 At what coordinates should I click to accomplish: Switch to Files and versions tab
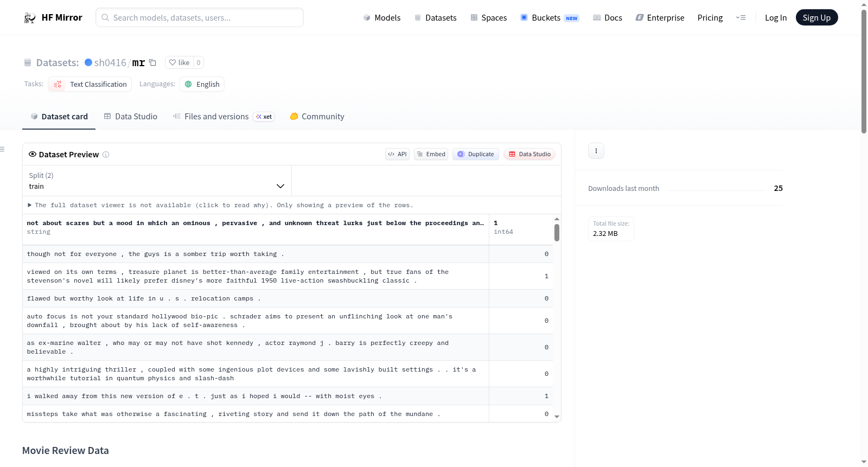[x=224, y=116]
